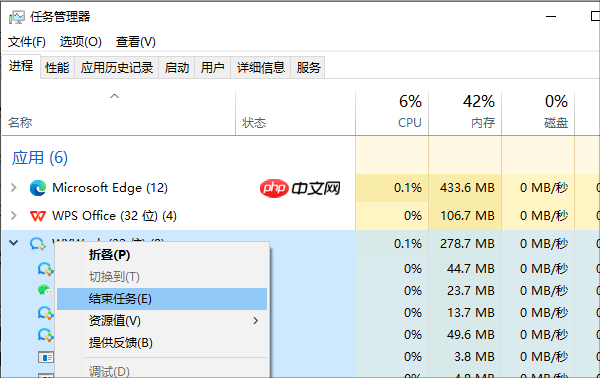Open the 查看(V) menu
This screenshot has height=378, width=600.
pyautogui.click(x=135, y=42)
